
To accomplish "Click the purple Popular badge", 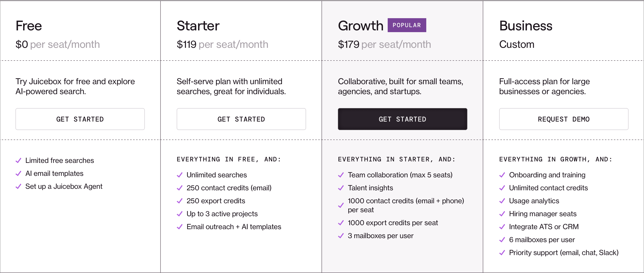I will pos(407,25).
